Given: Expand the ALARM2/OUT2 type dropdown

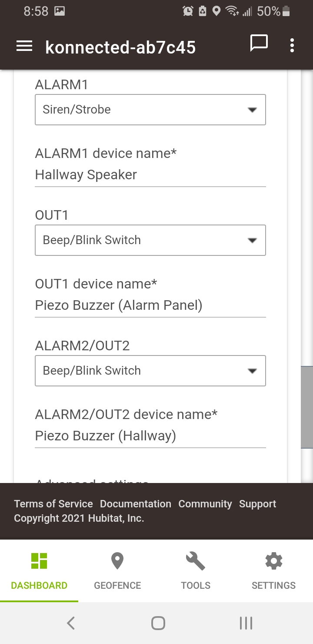Looking at the screenshot, I should (150, 371).
